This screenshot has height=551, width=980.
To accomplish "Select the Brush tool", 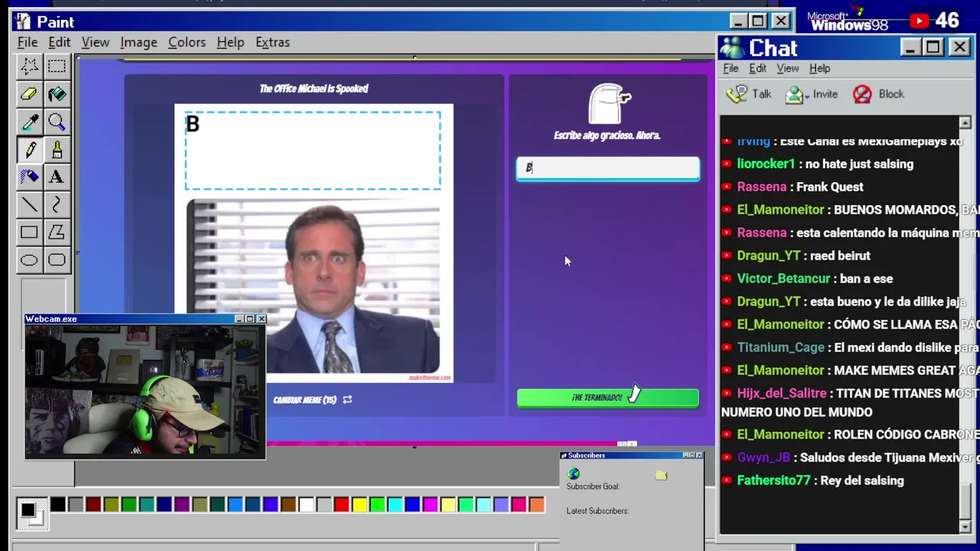I will (x=57, y=149).
